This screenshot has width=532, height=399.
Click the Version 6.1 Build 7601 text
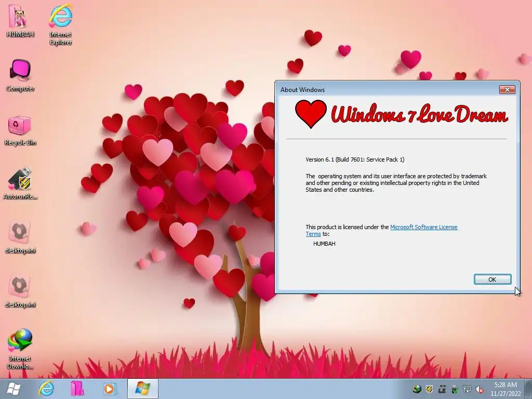[x=355, y=159]
